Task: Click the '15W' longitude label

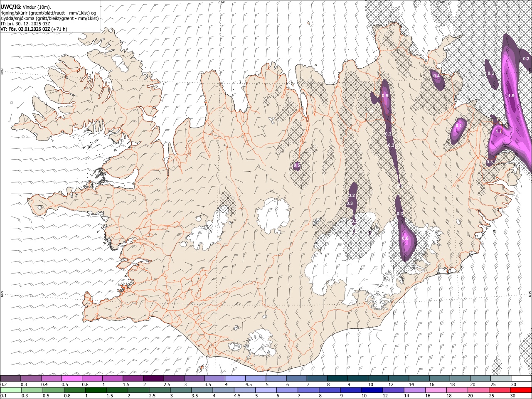Action: tap(440, 2)
